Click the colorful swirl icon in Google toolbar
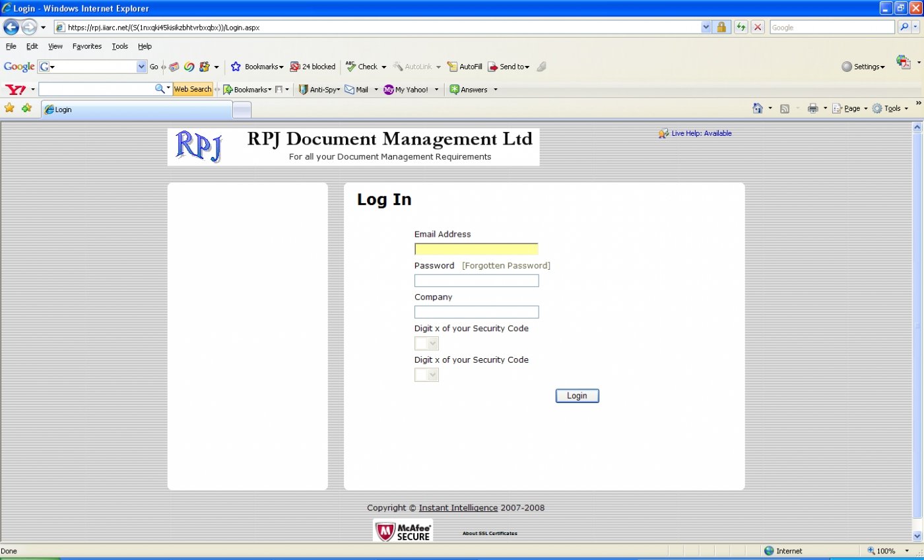This screenshot has width=924, height=560. pos(189,67)
